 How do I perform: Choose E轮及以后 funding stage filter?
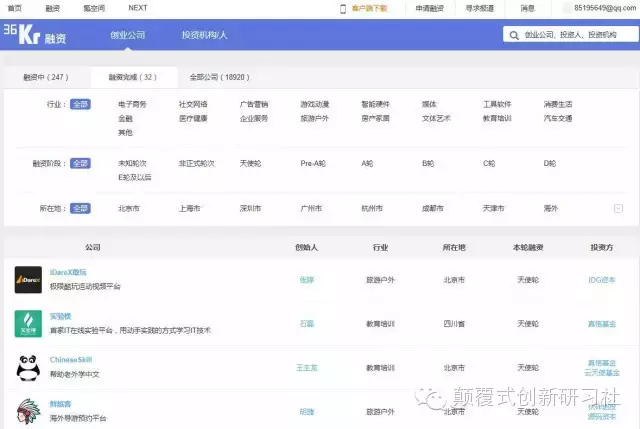coord(135,177)
